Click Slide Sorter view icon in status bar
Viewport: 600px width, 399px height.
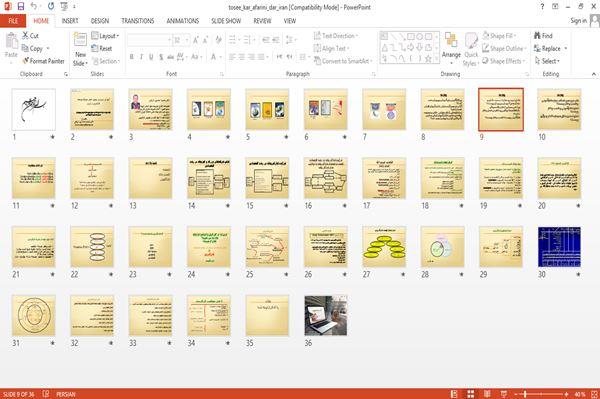(471, 394)
